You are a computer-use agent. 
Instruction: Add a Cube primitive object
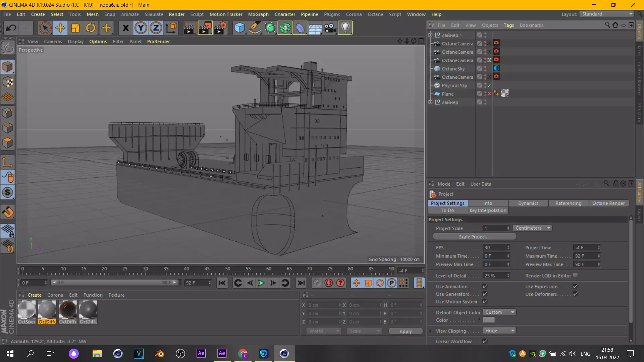tap(239, 28)
